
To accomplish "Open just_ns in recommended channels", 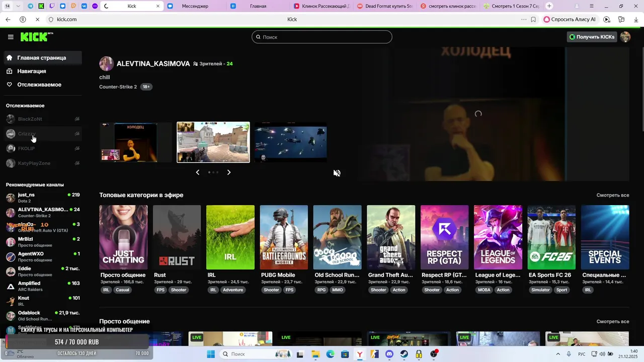I will coord(43,198).
